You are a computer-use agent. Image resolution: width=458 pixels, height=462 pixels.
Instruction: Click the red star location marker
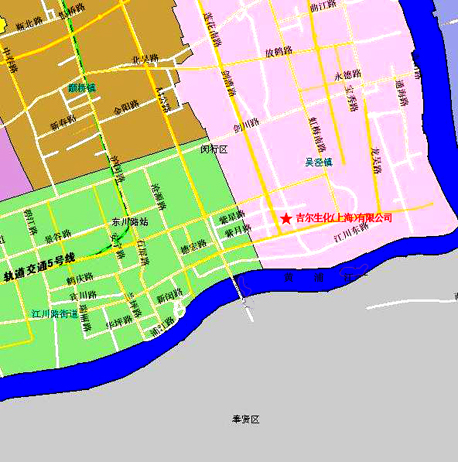tap(286, 219)
